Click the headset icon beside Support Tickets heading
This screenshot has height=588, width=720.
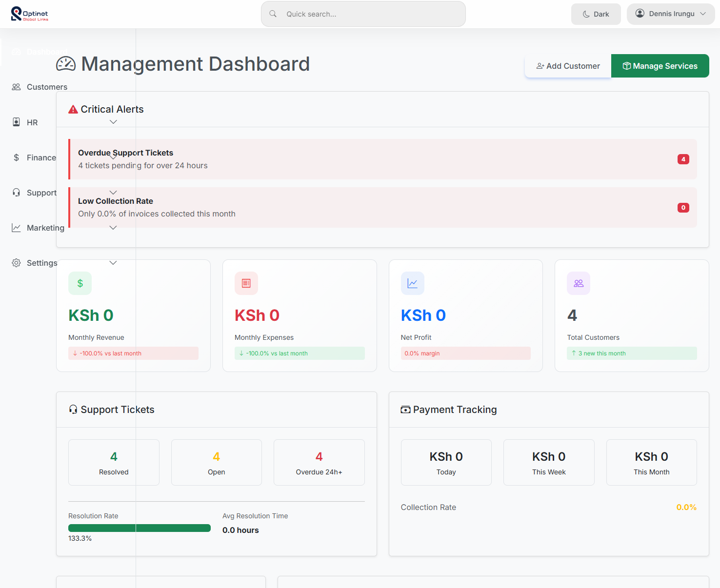click(x=73, y=410)
